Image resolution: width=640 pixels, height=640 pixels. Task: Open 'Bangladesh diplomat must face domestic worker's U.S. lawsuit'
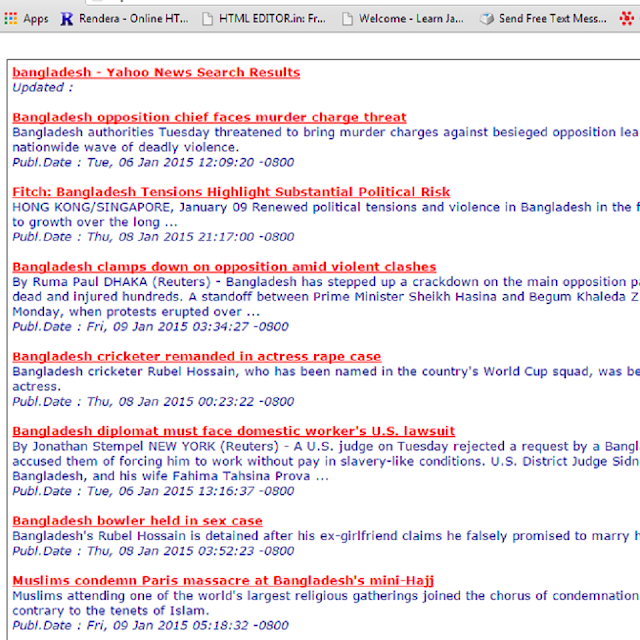pyautogui.click(x=233, y=431)
